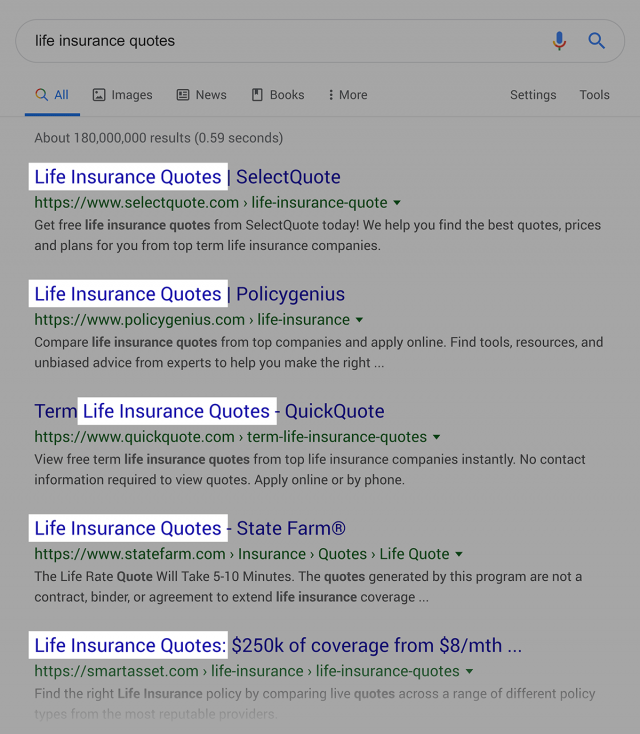Click the statefarm.com breadcrumb URL text

[242, 553]
